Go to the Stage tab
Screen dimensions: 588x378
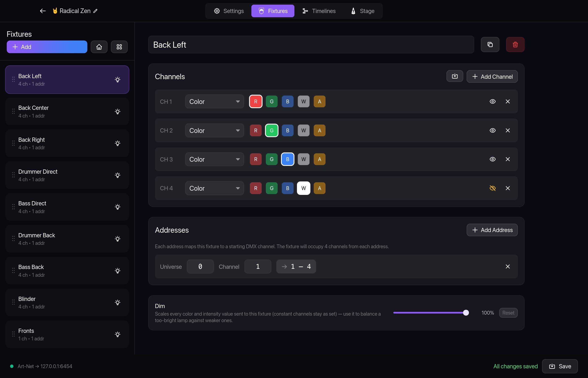click(x=362, y=11)
